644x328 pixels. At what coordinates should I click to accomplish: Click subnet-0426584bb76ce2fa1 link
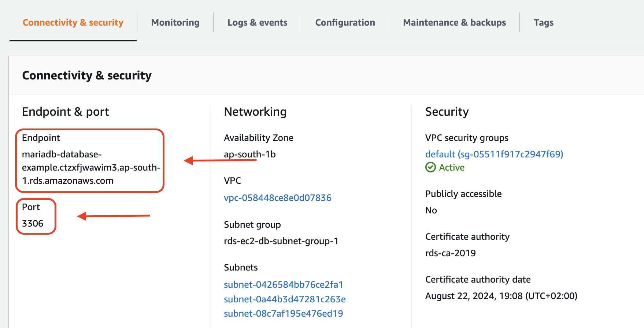coord(283,284)
